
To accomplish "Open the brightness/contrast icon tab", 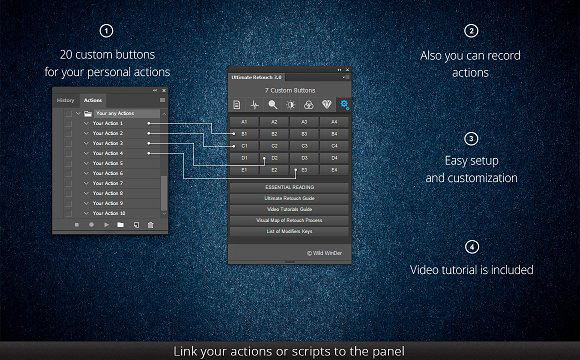I will tap(291, 105).
